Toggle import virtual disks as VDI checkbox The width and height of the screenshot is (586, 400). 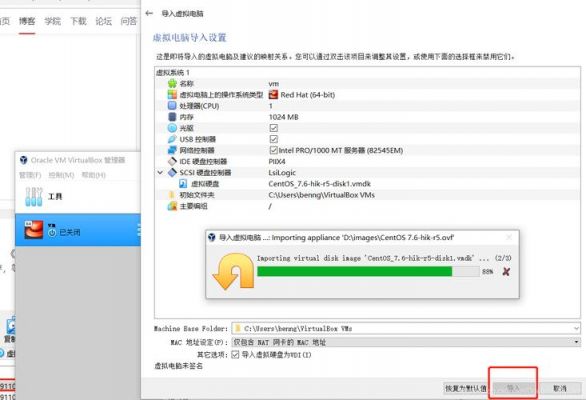235,354
